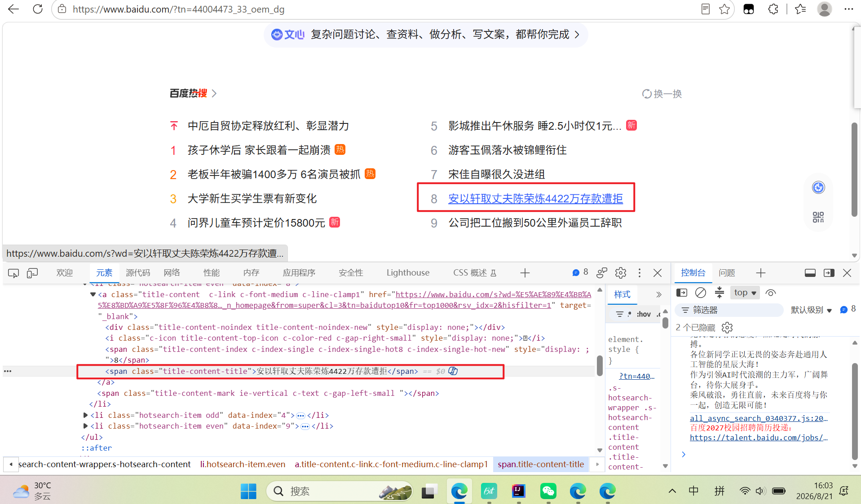Refresh the Baidu page
Viewport: 861px width, 504px height.
[38, 9]
